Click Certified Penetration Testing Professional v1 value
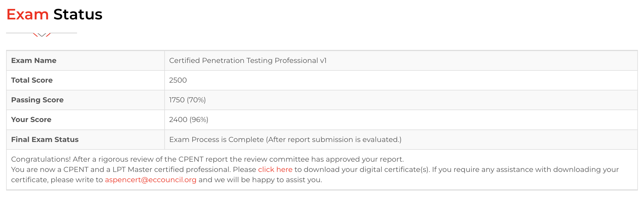The height and width of the screenshot is (198, 644). (248, 60)
